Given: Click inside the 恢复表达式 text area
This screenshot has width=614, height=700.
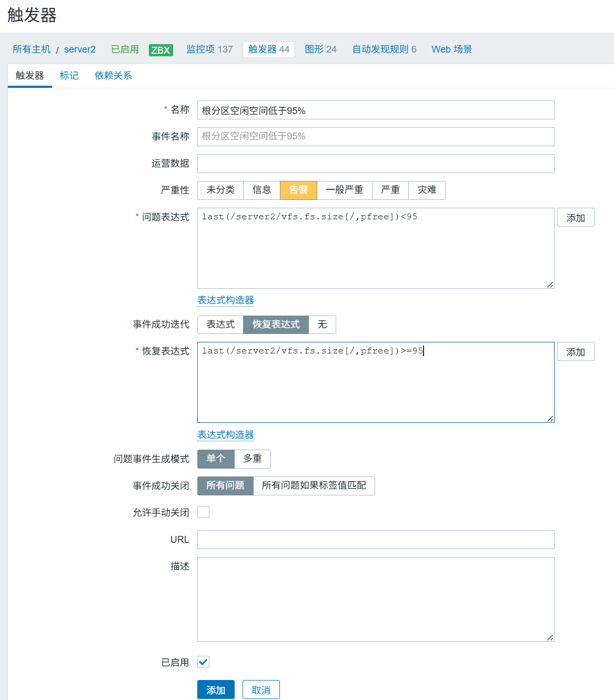Looking at the screenshot, I should coord(376,382).
